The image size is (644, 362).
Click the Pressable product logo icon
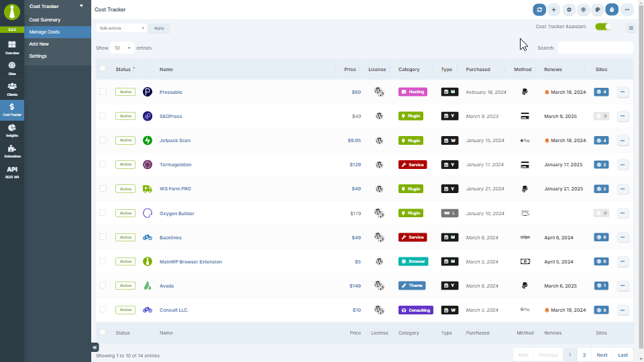(x=148, y=92)
